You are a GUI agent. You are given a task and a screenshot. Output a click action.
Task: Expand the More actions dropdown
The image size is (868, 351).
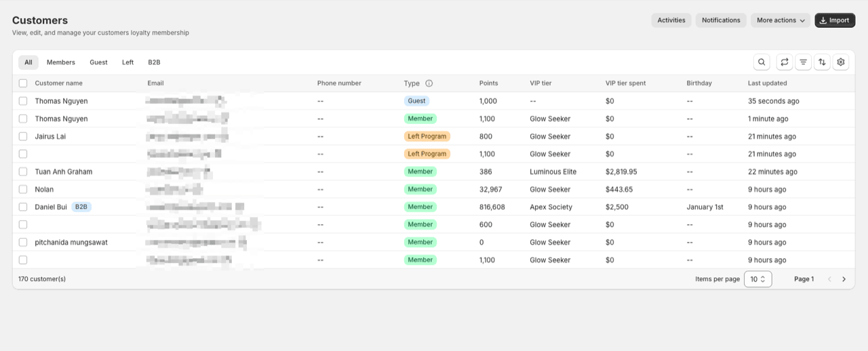[781, 20]
